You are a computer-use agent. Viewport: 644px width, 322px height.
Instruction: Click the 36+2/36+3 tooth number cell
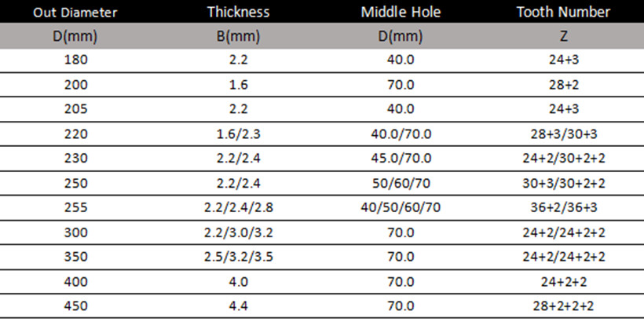(564, 207)
